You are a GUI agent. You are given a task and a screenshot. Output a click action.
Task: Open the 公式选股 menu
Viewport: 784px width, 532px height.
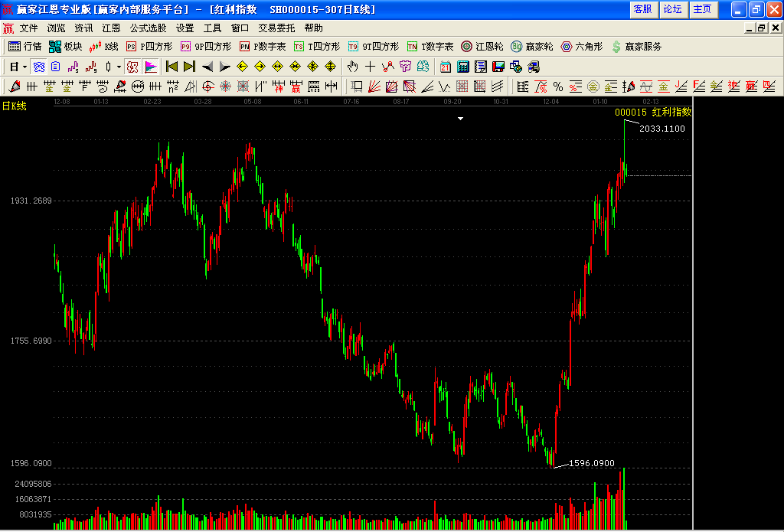pyautogui.click(x=148, y=28)
